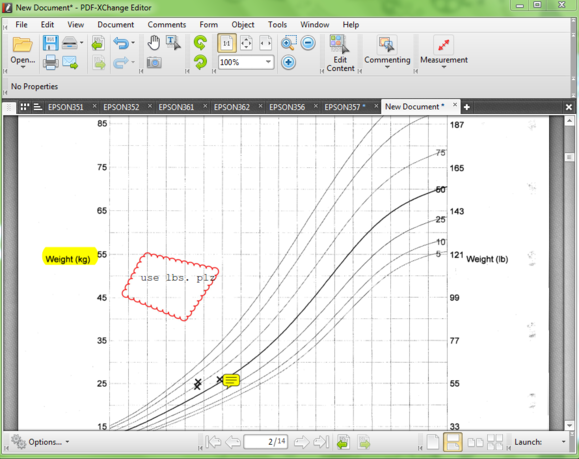Click the page number input field
This screenshot has height=459, width=579.
pos(265,442)
